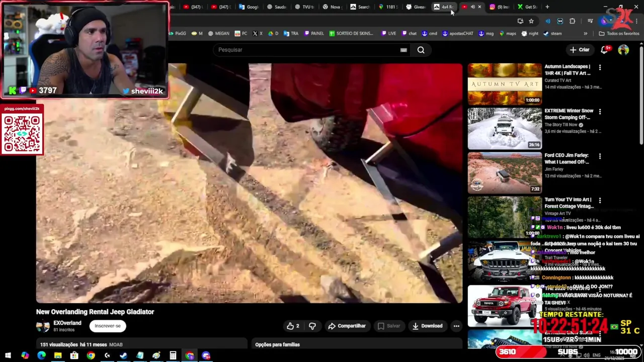
Task: Open Calculator from taskbar
Action: tap(173, 355)
